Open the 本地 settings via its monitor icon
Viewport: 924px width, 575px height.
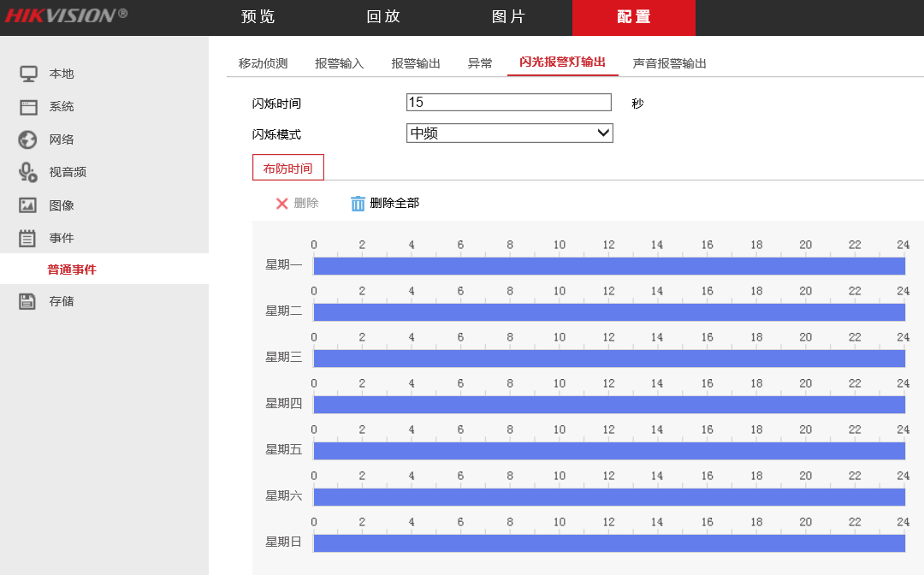click(x=27, y=74)
